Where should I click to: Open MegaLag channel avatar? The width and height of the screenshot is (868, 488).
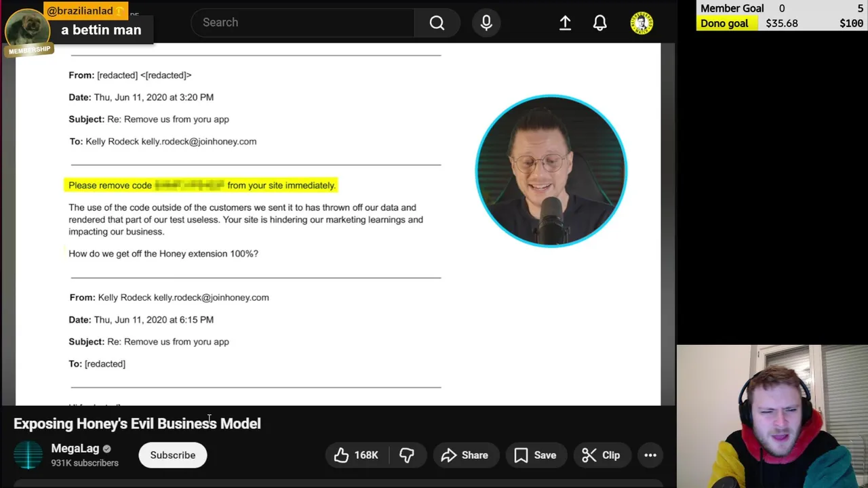pyautogui.click(x=28, y=455)
